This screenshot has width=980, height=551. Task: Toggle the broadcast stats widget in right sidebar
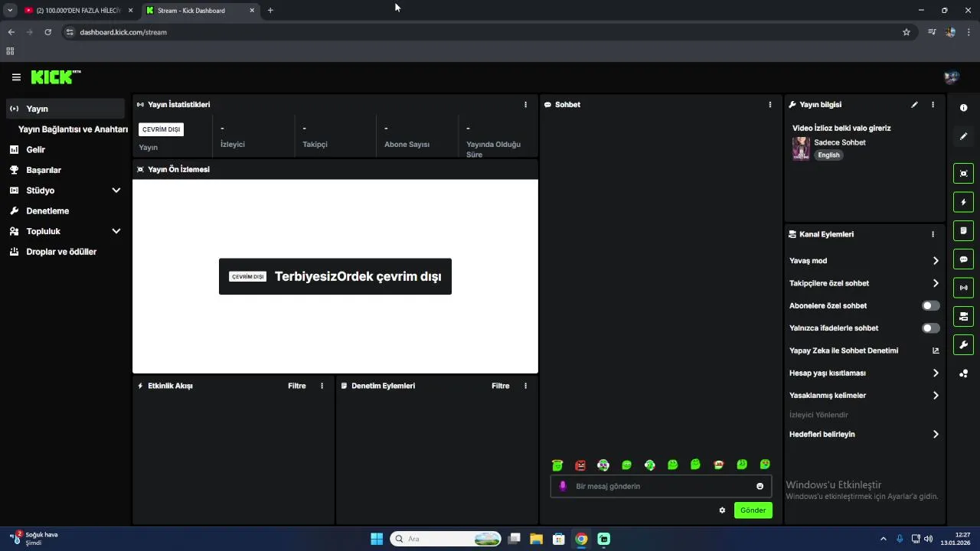tap(963, 288)
